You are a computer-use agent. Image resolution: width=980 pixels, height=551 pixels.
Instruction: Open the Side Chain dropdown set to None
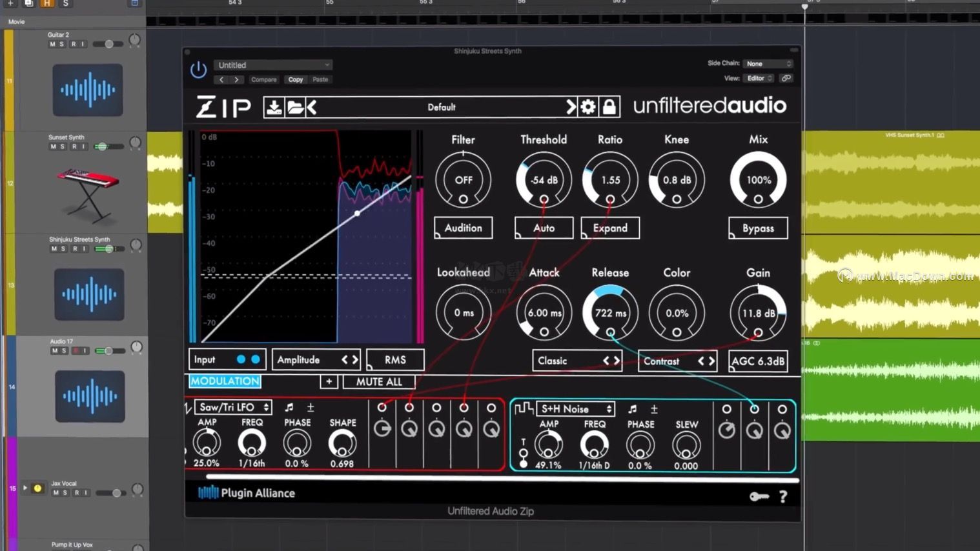[x=768, y=63]
